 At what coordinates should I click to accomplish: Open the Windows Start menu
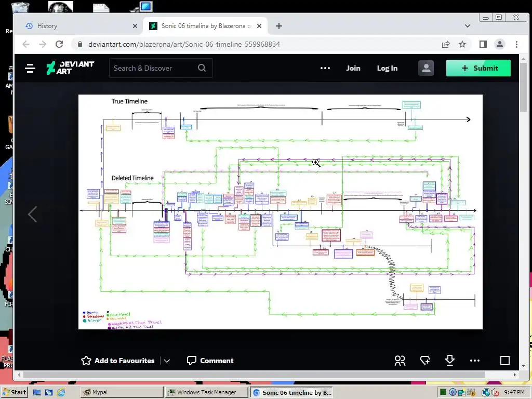click(14, 392)
